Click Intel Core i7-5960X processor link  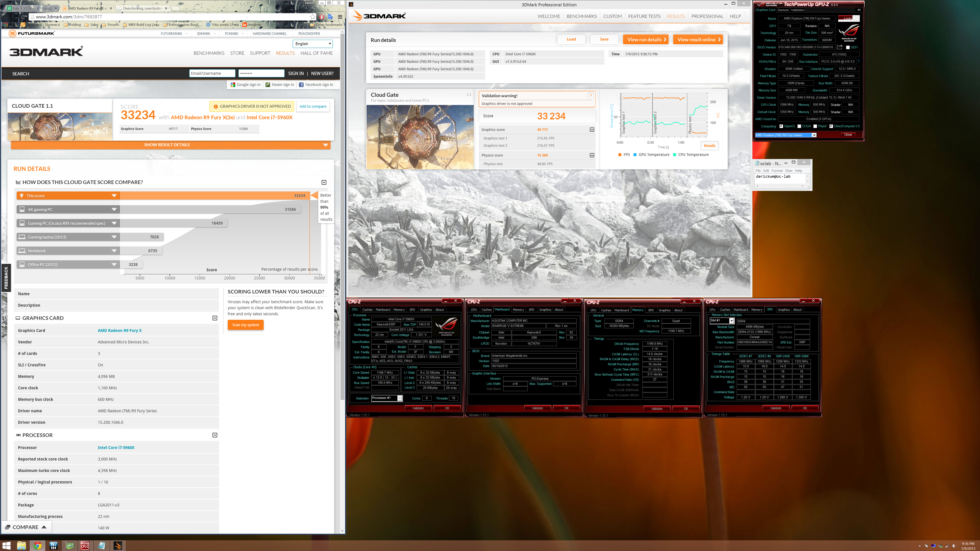click(x=116, y=447)
